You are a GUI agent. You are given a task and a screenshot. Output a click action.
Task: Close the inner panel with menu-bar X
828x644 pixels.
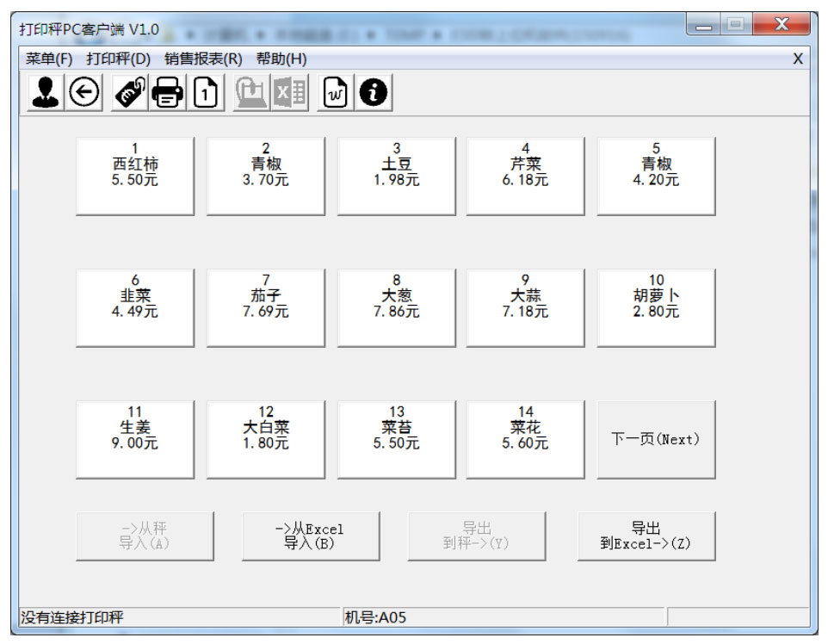pyautogui.click(x=797, y=59)
